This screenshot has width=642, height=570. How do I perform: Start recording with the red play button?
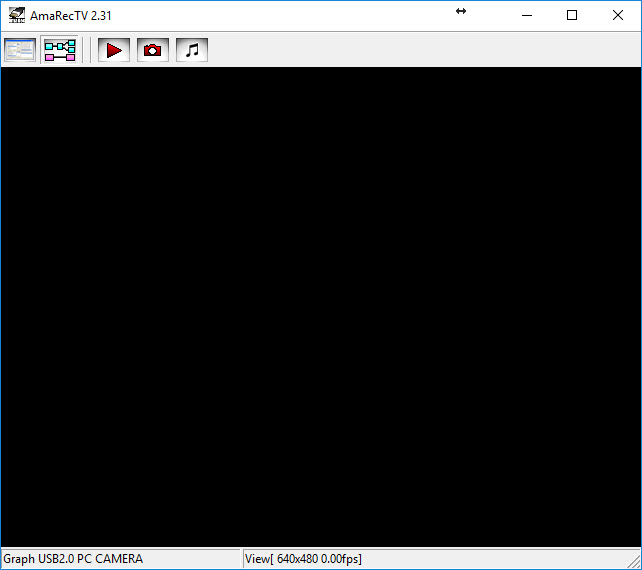point(114,50)
